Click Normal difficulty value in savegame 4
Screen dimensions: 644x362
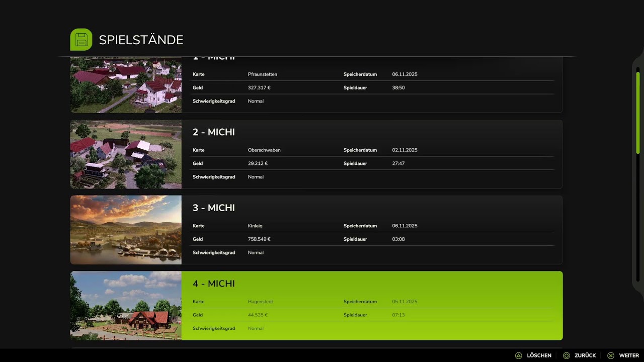(256, 329)
